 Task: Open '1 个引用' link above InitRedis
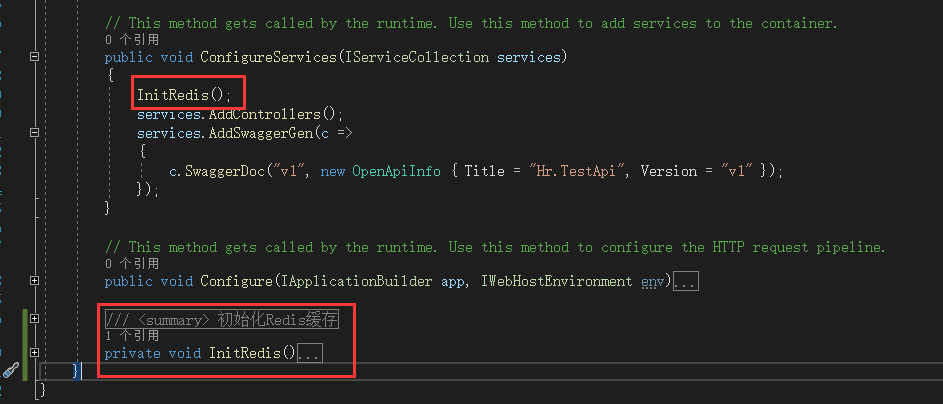(x=131, y=336)
